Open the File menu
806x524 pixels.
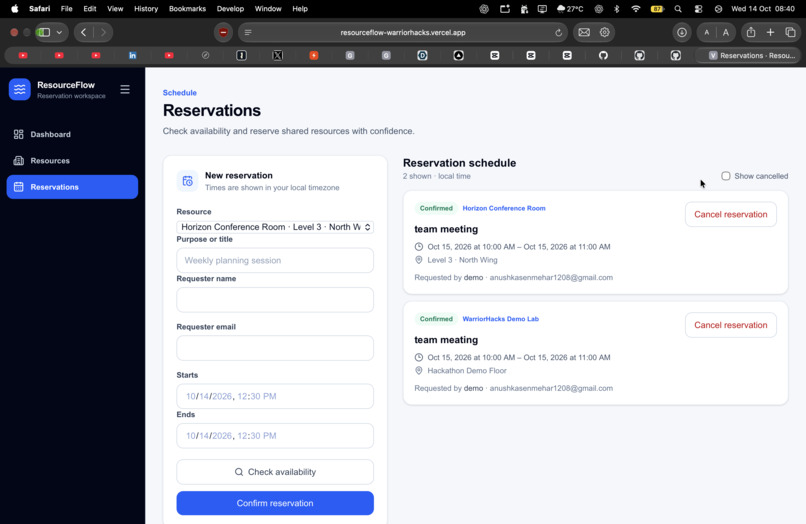tap(66, 9)
